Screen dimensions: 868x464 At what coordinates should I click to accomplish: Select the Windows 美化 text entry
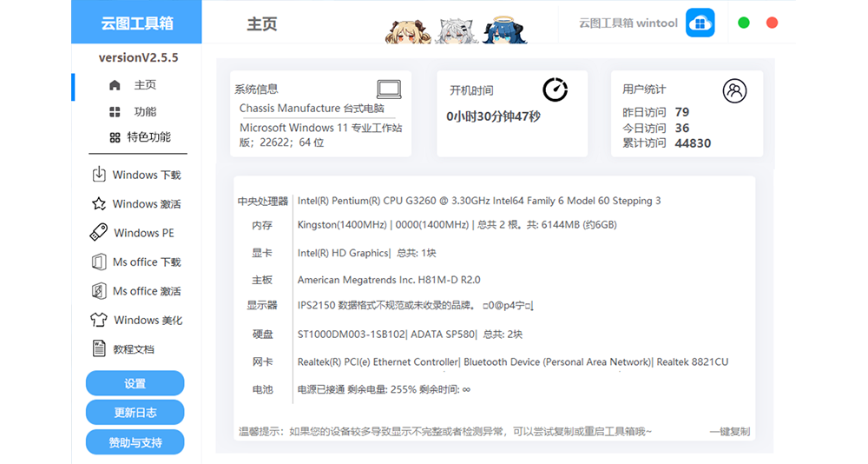148,320
